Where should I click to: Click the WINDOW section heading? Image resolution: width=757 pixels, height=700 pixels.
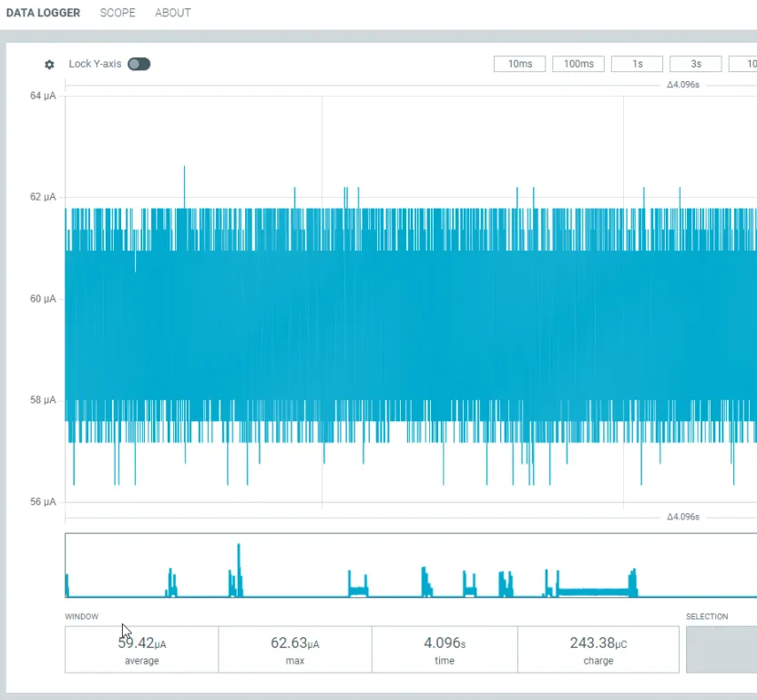(x=82, y=616)
